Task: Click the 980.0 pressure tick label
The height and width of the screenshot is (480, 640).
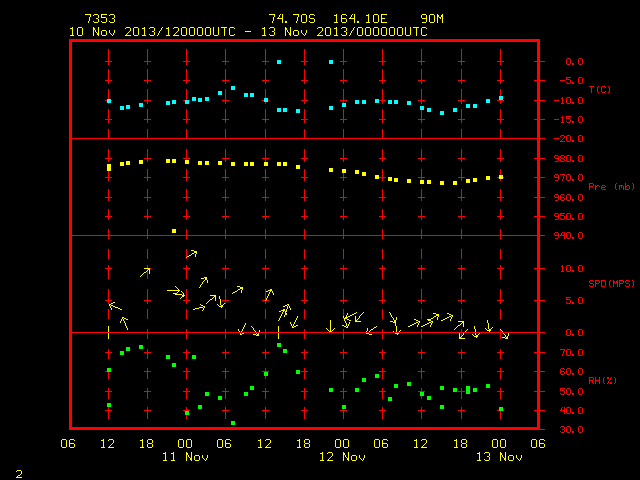Action: (x=568, y=158)
